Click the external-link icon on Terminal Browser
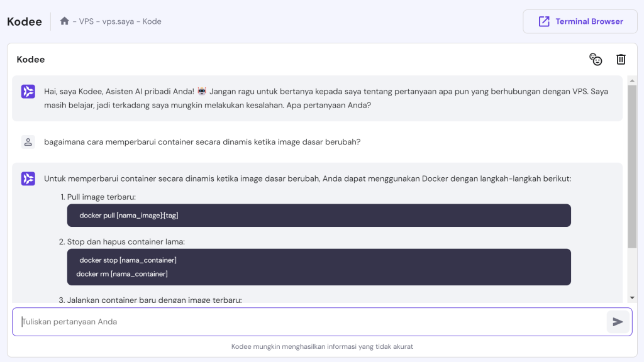644x362 pixels. point(543,21)
